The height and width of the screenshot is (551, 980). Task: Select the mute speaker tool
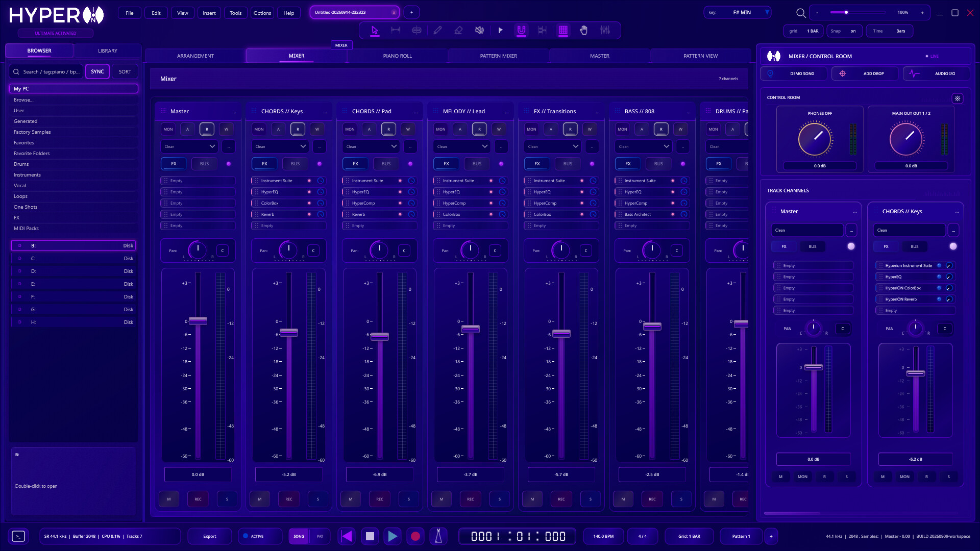click(x=479, y=30)
